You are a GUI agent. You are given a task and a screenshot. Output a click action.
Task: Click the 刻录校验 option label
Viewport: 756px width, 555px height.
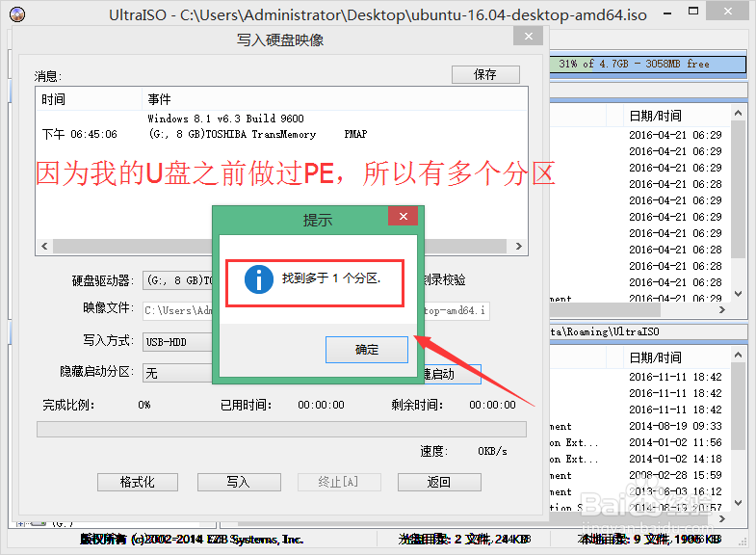coord(445,279)
